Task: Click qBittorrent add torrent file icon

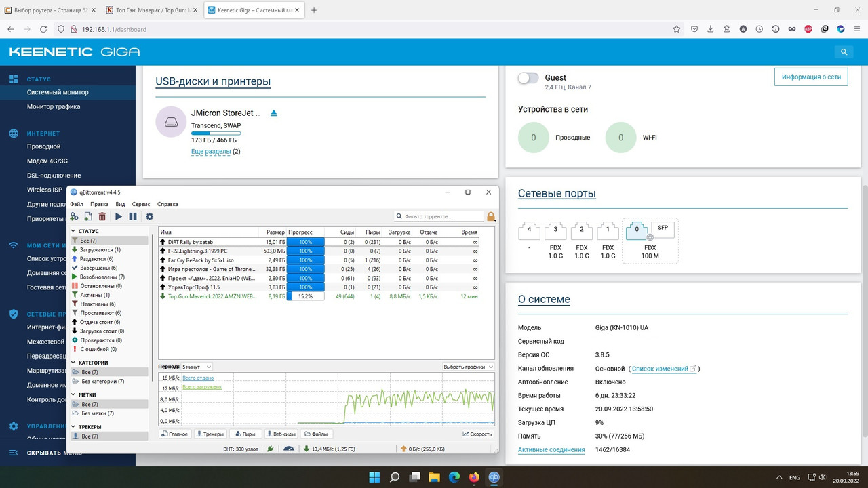Action: coord(88,216)
